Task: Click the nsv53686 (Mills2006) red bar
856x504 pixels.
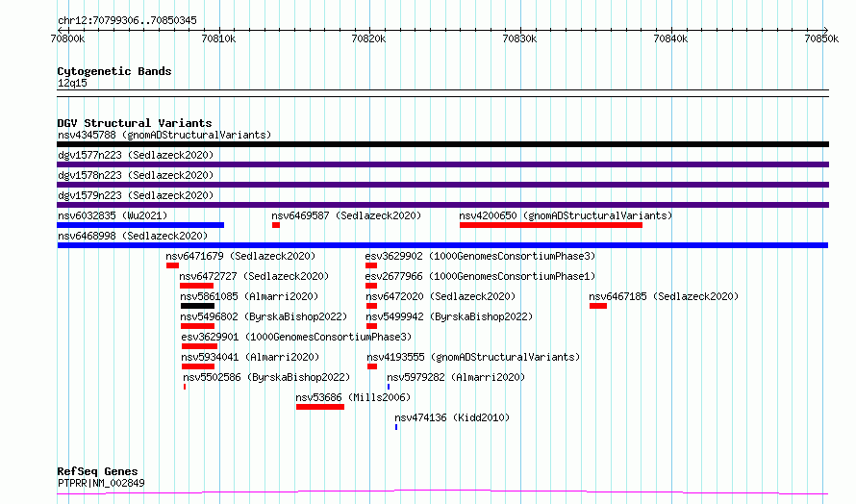Action: (320, 407)
